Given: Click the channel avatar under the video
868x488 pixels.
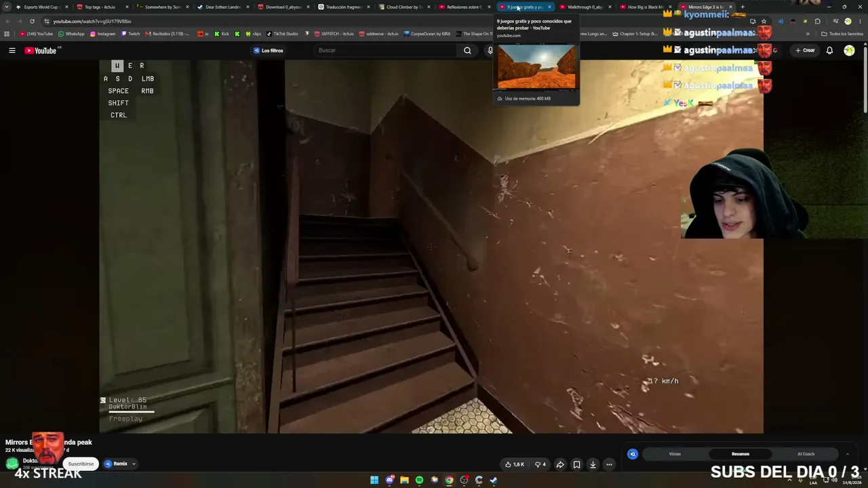Looking at the screenshot, I should pos(12,464).
